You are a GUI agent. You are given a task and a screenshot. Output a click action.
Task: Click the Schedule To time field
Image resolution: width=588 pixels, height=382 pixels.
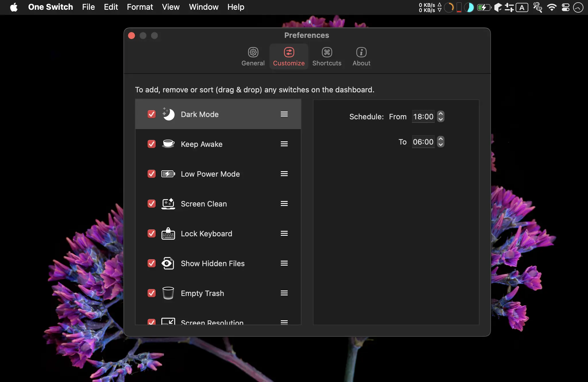pyautogui.click(x=423, y=142)
